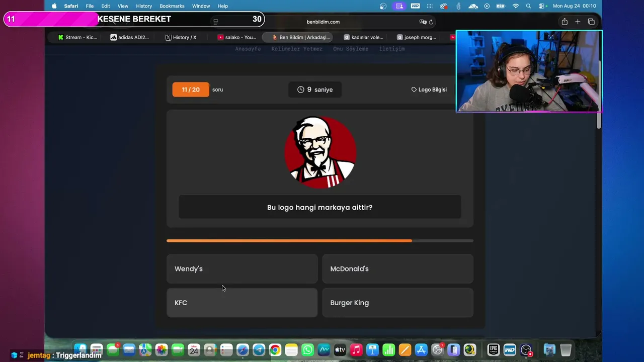Image resolution: width=644 pixels, height=362 pixels.
Task: Open Telegram from the Dock
Action: pos(259,350)
